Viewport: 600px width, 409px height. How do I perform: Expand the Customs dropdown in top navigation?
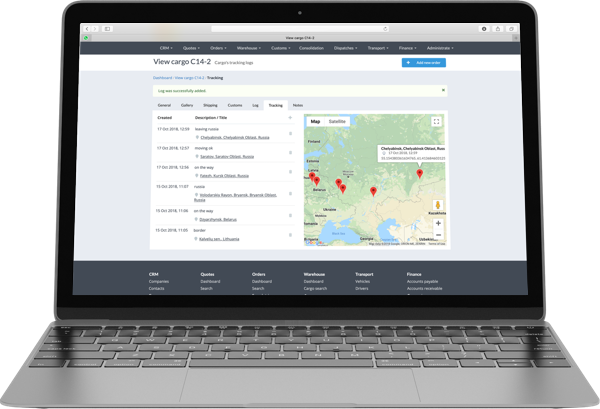[280, 48]
